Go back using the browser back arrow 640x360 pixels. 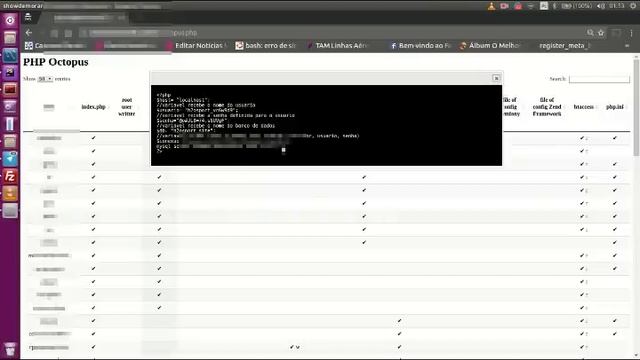click(29, 33)
